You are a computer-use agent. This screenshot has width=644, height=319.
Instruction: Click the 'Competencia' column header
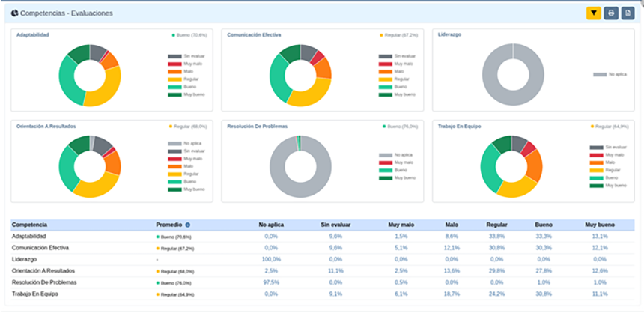(30, 225)
